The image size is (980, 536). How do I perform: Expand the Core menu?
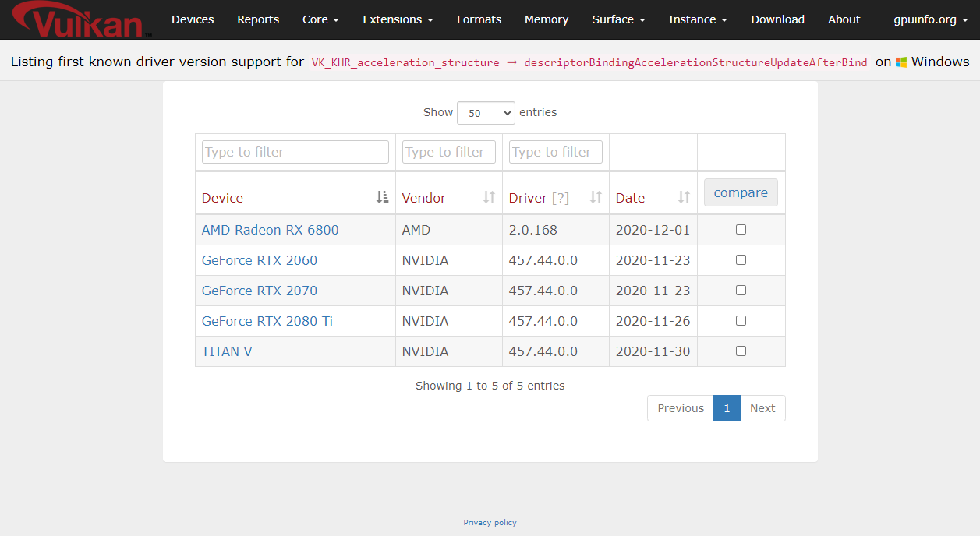coord(320,19)
